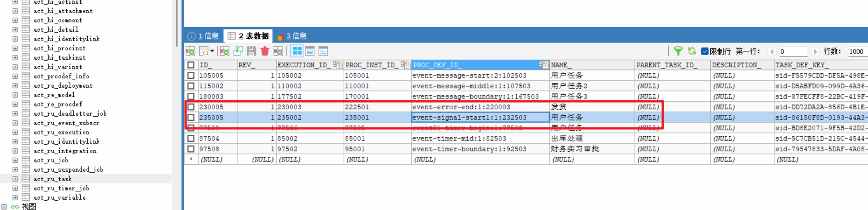Click the red trash delete-row icon
Image resolution: width=868 pixels, height=210 pixels.
[265, 51]
